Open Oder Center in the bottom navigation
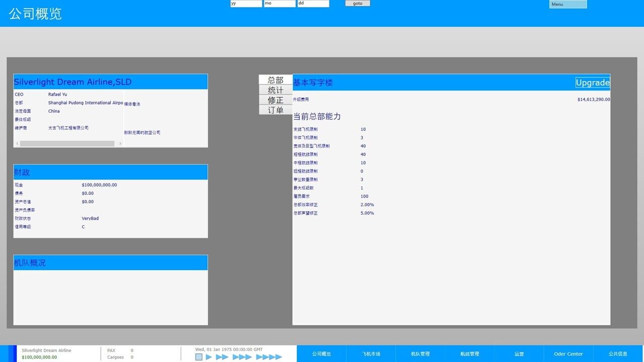644x362 pixels. click(568, 354)
